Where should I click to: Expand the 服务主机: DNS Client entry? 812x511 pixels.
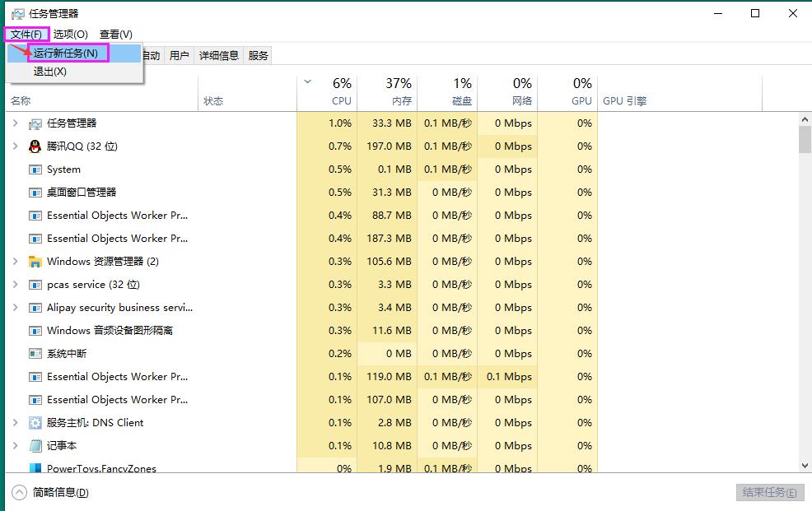tap(15, 423)
